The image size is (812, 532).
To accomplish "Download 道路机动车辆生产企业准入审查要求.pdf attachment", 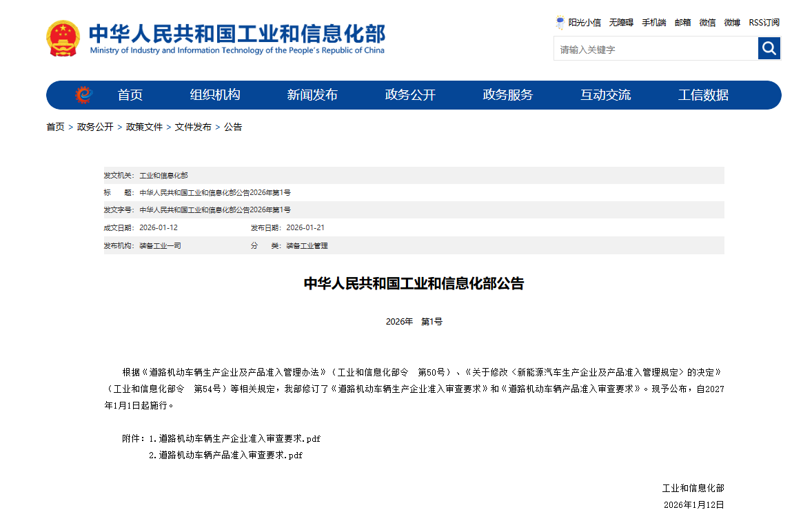I will 240,438.
